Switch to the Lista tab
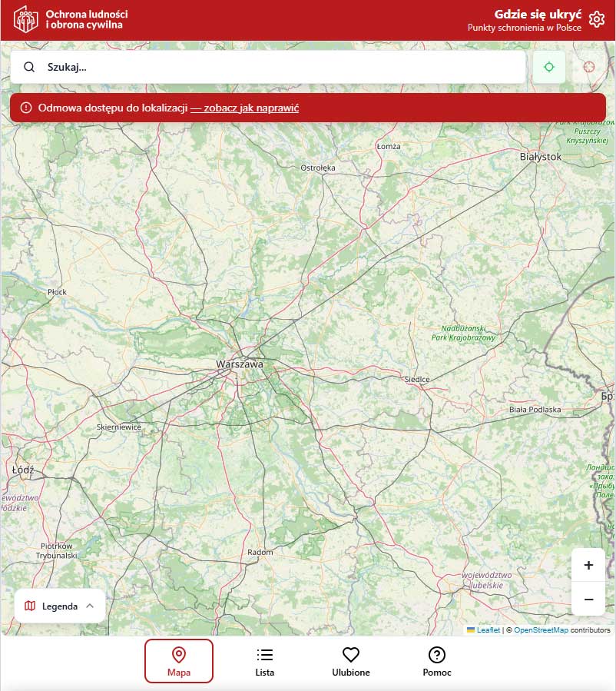This screenshot has width=616, height=691. [264, 661]
